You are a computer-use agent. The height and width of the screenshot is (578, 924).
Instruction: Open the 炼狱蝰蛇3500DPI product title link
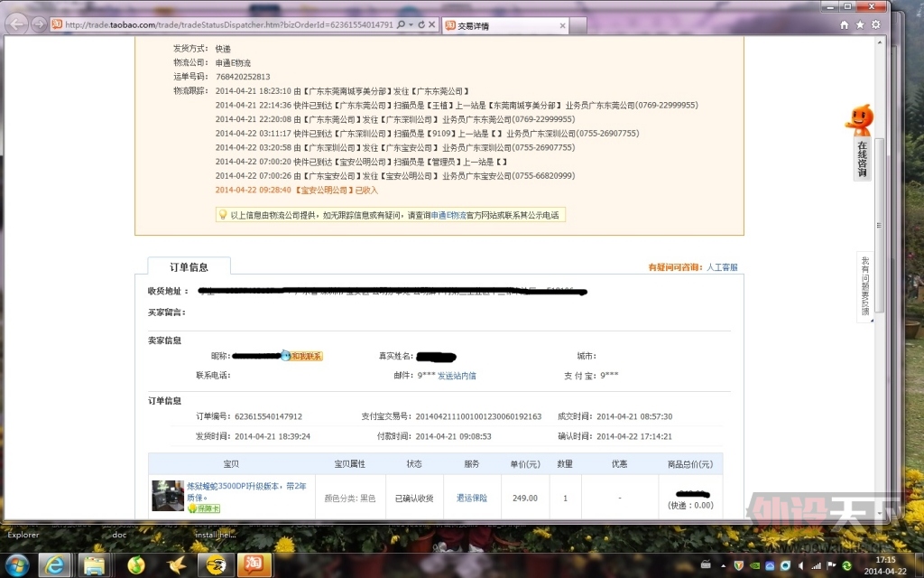(246, 491)
